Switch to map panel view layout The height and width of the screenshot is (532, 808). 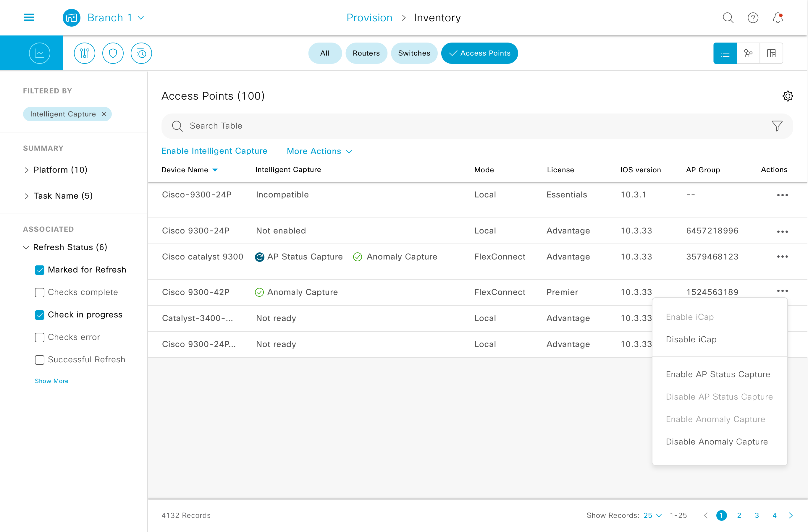(771, 53)
